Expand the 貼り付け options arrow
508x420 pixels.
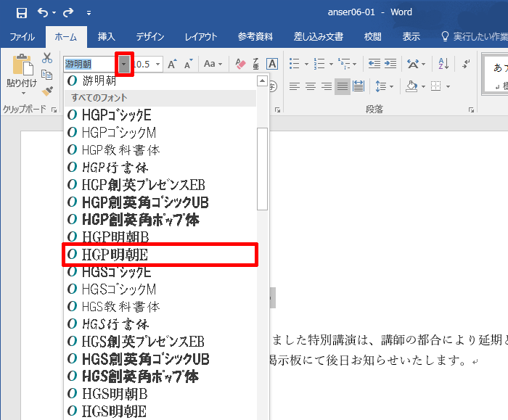point(23,94)
